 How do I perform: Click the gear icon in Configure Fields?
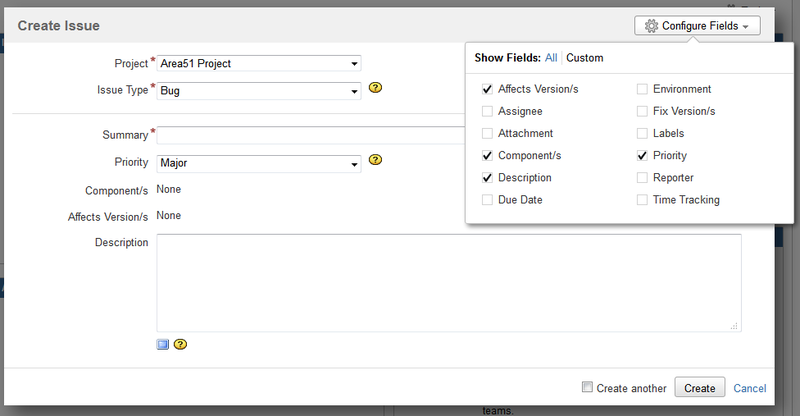pyautogui.click(x=651, y=26)
